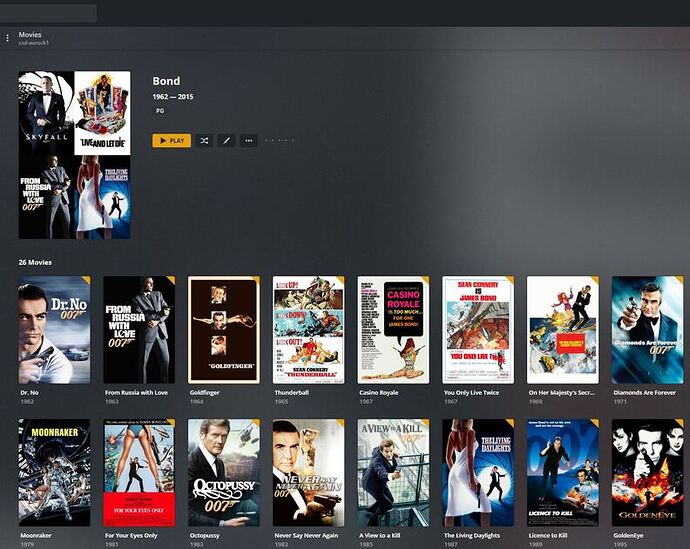Click the 'Licence to Kill' title text
Viewport: 690px width, 549px height.
coord(548,535)
